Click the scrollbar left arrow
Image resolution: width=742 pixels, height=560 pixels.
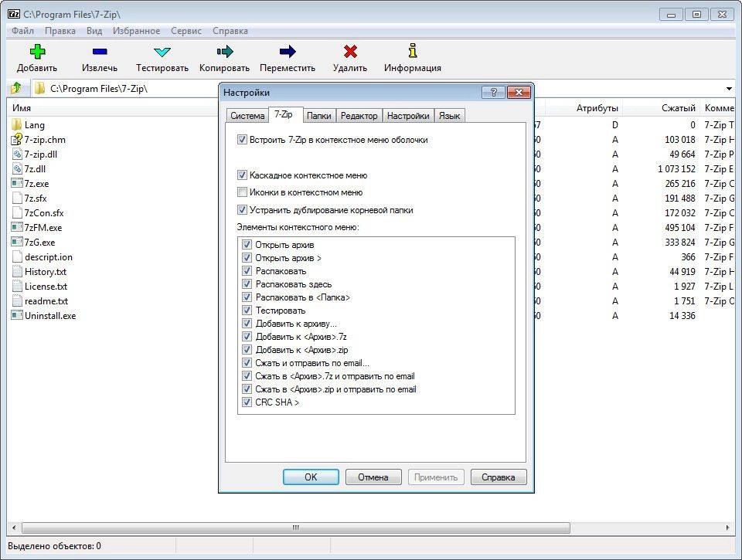14,528
